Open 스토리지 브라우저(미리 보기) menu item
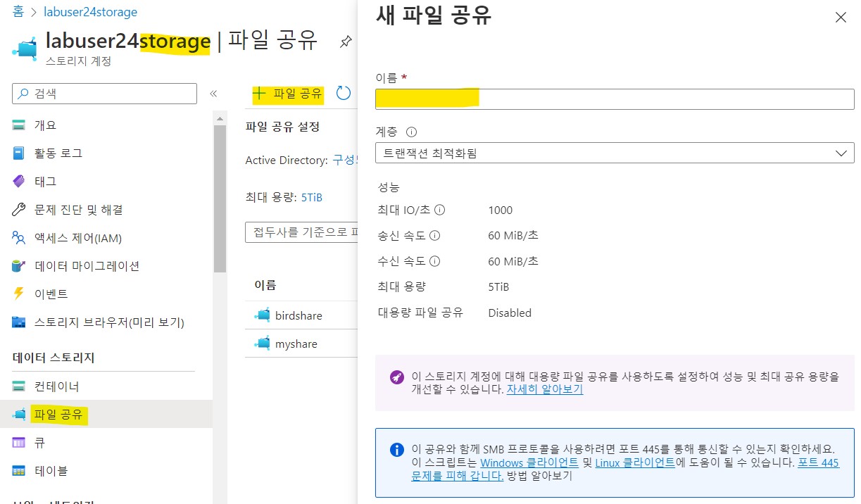The height and width of the screenshot is (504, 861). (106, 322)
